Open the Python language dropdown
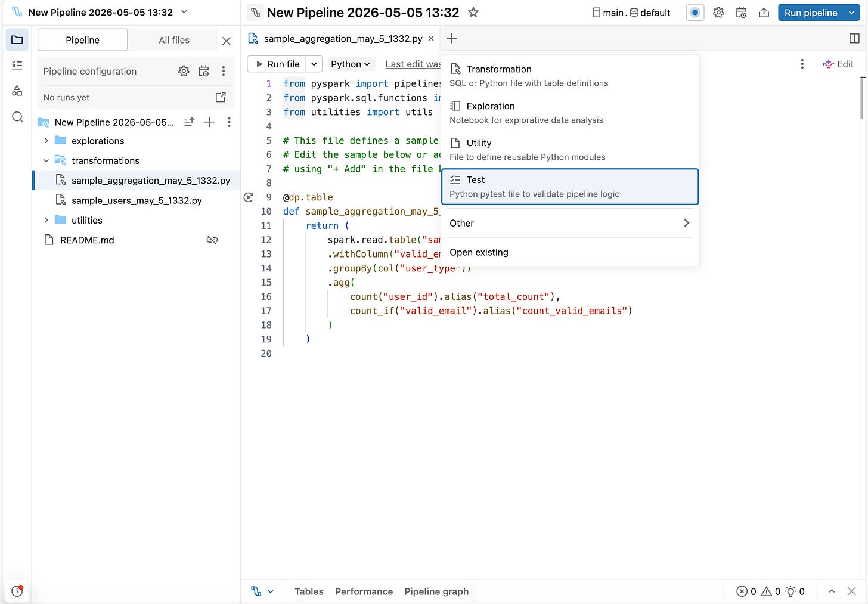 tap(350, 64)
